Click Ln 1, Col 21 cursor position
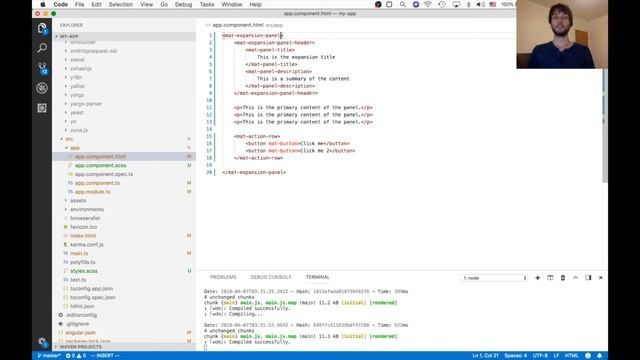 [485, 356]
